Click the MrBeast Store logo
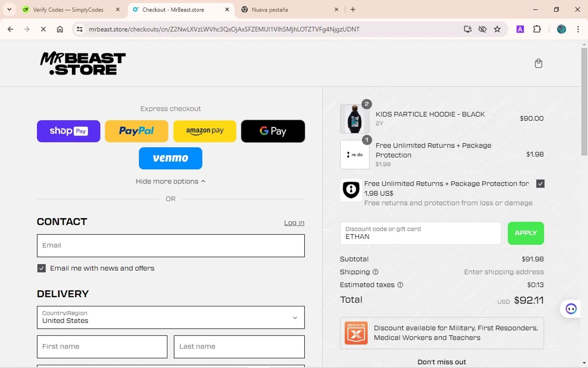Image resolution: width=588 pixels, height=368 pixels. tap(83, 63)
